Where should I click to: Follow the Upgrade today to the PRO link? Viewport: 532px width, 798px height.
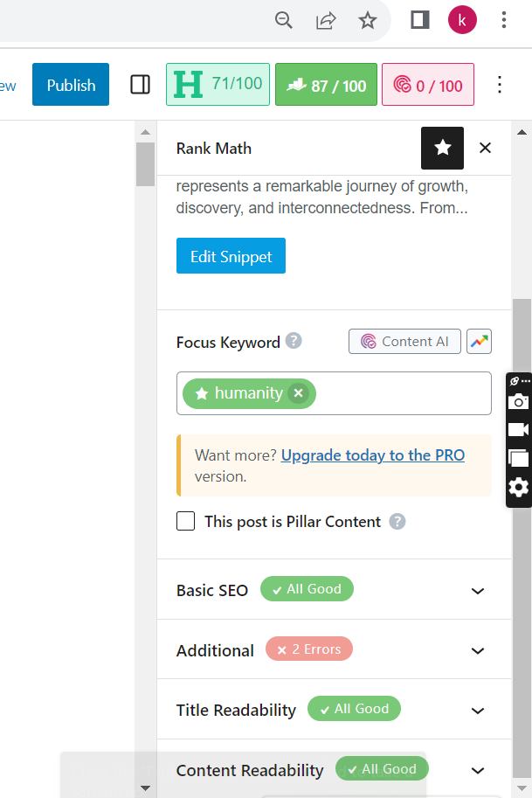click(372, 455)
